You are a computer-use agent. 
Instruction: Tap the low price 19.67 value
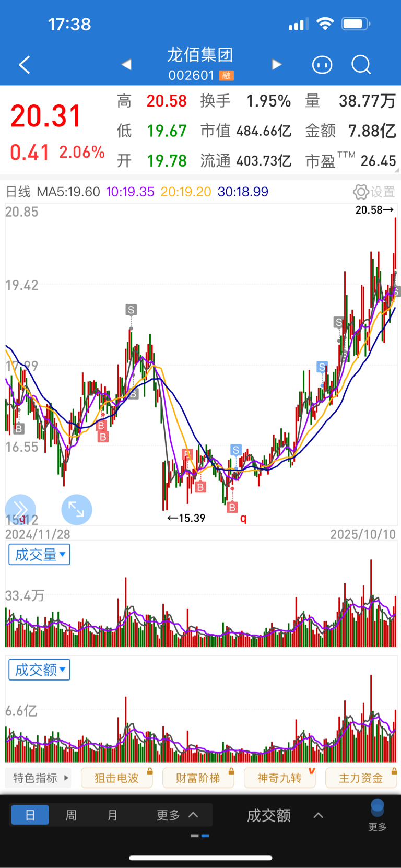tap(167, 131)
